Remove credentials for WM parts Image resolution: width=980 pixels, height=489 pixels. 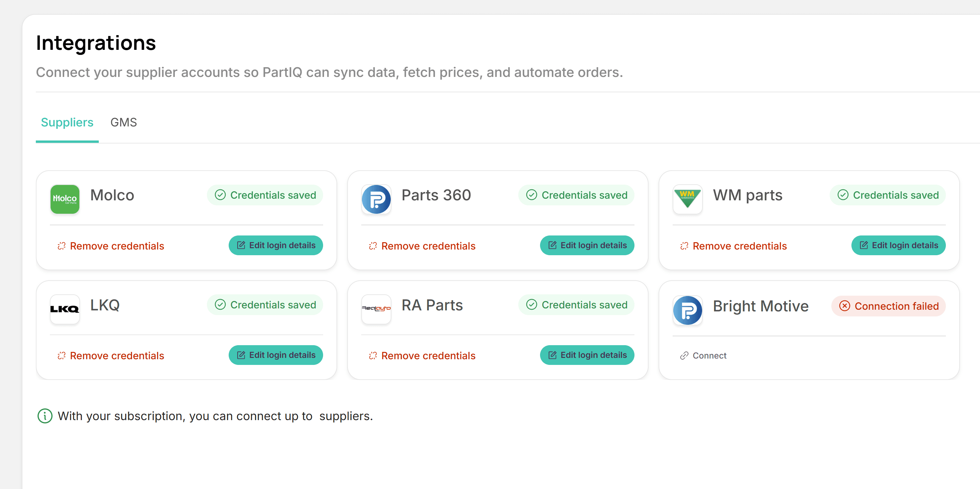pos(733,246)
